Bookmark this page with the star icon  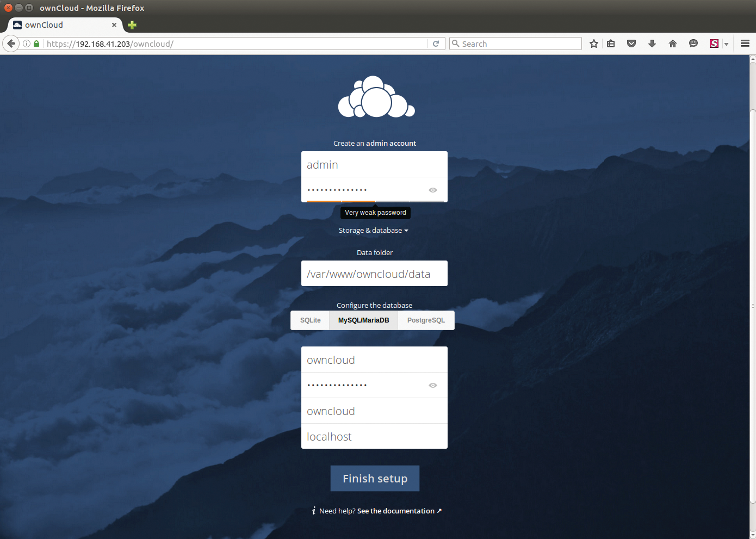(x=593, y=44)
